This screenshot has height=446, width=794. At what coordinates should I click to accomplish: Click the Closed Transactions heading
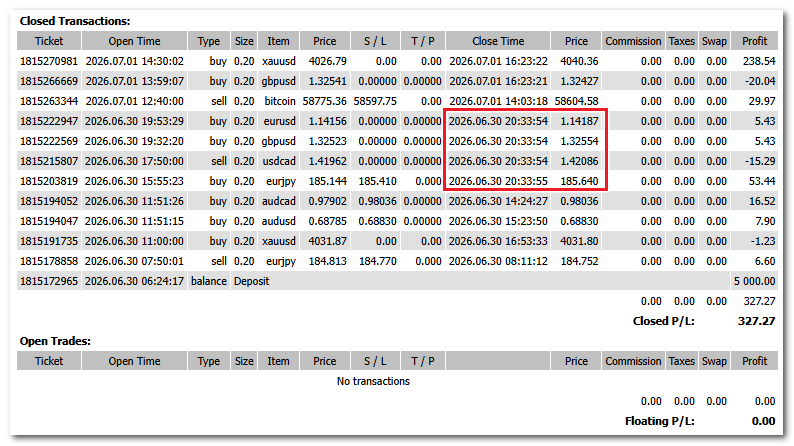coord(75,21)
